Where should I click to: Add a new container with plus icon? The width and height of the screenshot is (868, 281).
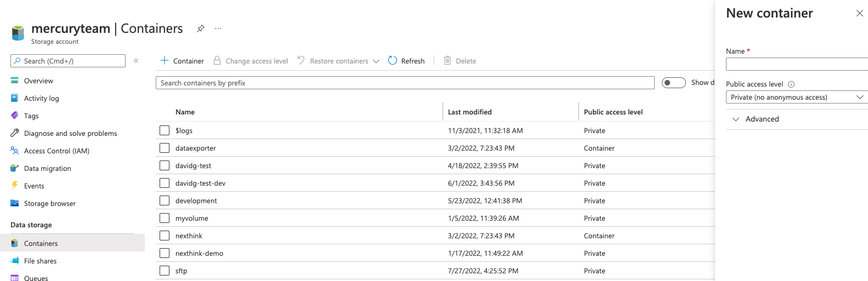(x=164, y=61)
